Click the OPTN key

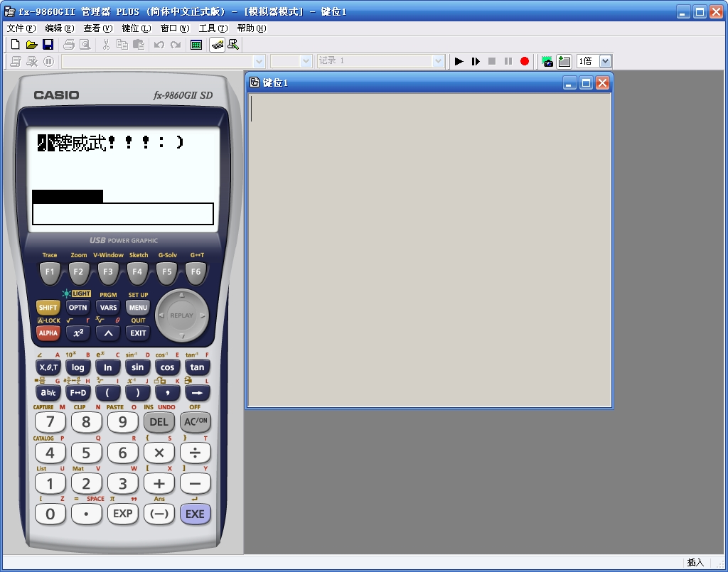77,308
